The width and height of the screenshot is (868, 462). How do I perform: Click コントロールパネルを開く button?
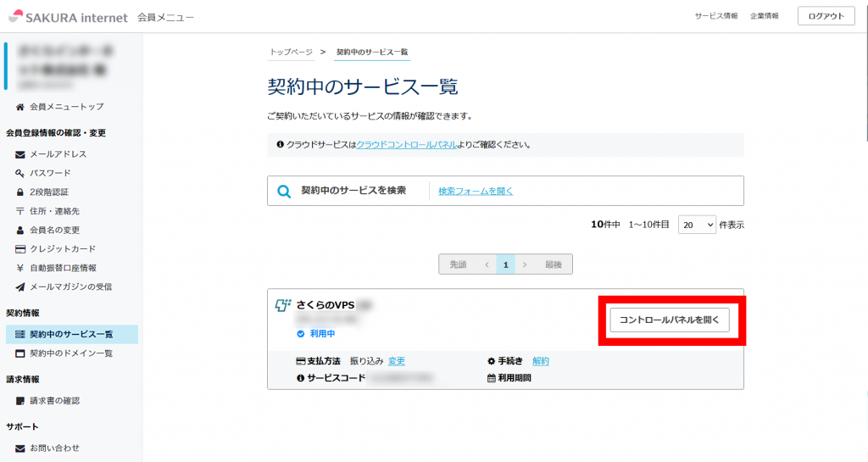point(670,320)
